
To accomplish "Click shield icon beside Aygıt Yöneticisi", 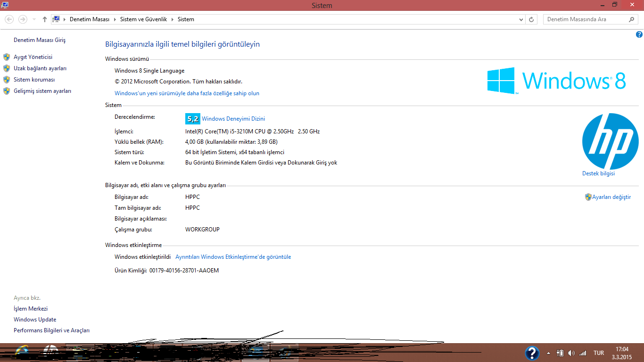I will 7,57.
